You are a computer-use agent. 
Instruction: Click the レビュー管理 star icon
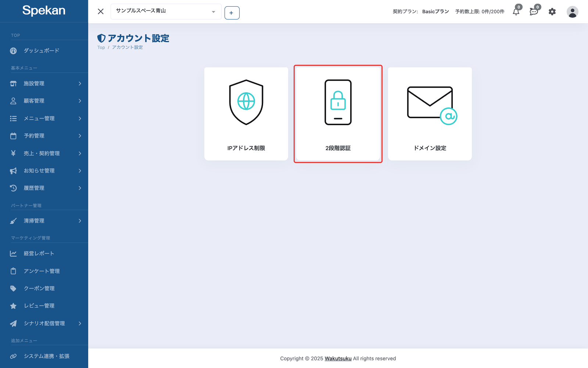coord(13,306)
